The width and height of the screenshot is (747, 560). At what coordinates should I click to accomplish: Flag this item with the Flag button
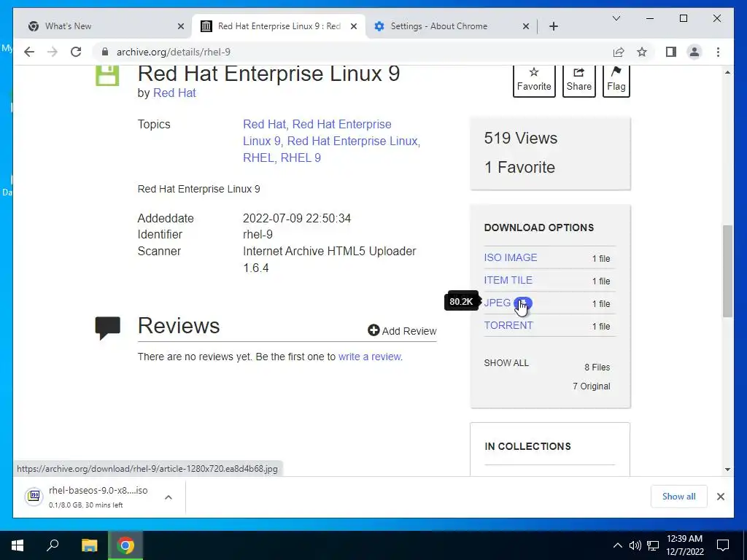click(x=616, y=80)
